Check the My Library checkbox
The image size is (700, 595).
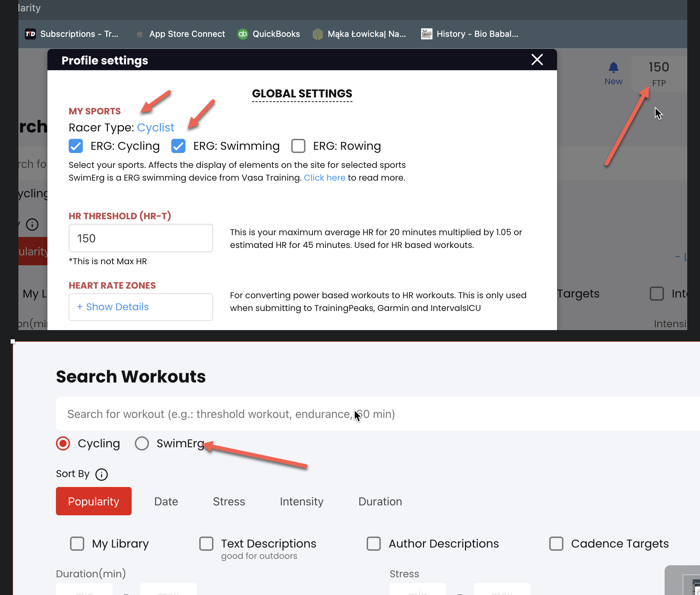click(x=77, y=544)
